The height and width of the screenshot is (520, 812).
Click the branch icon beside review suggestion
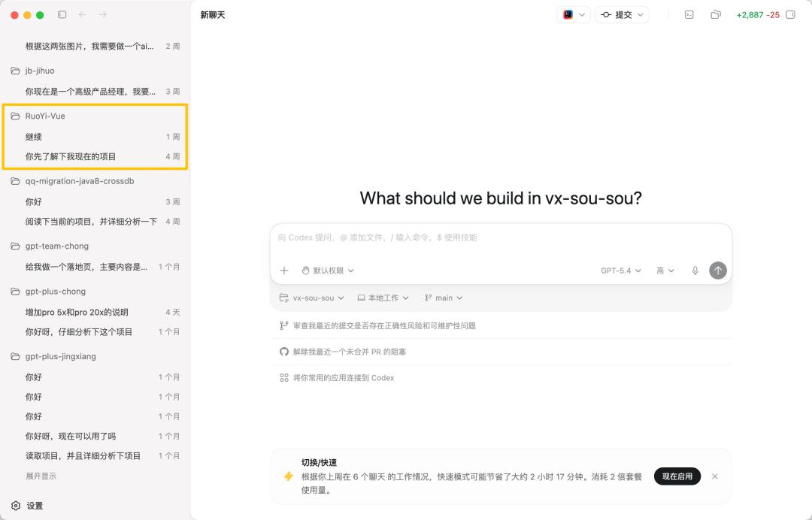pos(283,326)
